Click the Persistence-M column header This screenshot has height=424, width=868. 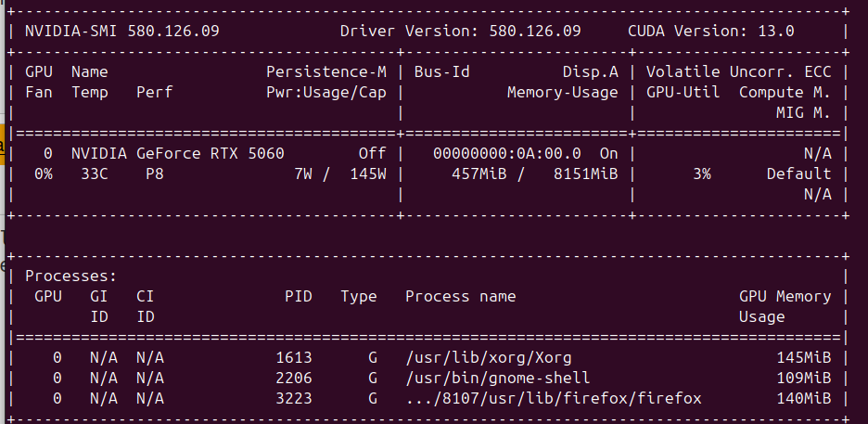click(325, 71)
